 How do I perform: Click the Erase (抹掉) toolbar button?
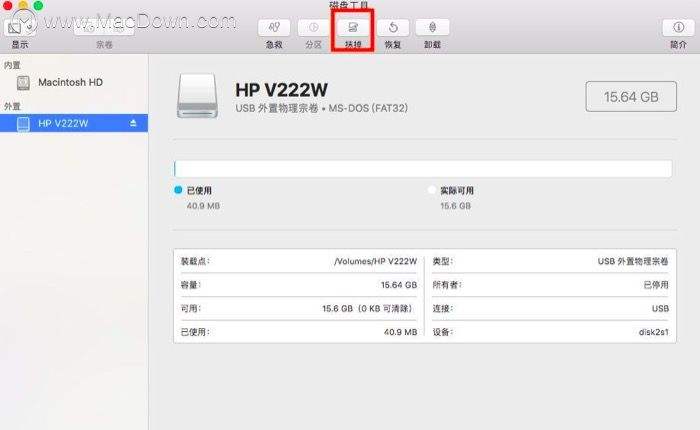point(353,28)
